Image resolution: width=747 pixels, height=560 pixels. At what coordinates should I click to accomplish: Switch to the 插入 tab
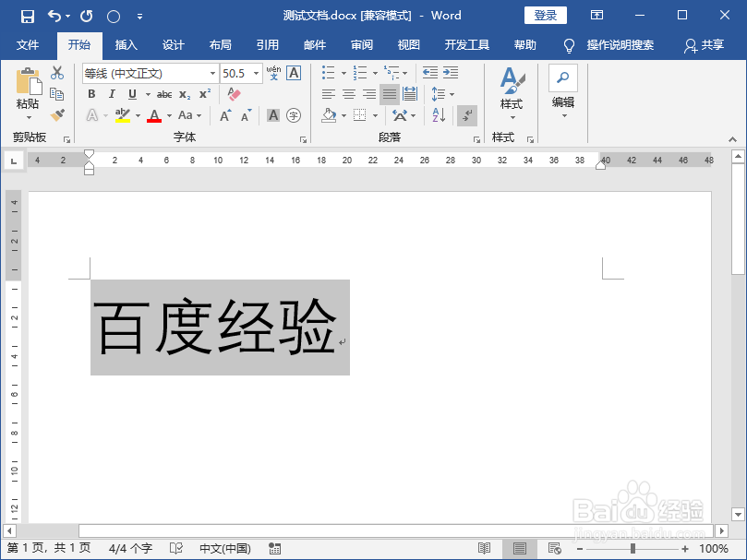(127, 45)
